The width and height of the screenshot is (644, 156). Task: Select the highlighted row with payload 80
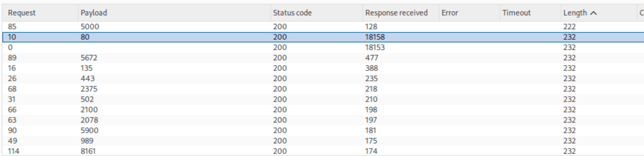(x=323, y=37)
